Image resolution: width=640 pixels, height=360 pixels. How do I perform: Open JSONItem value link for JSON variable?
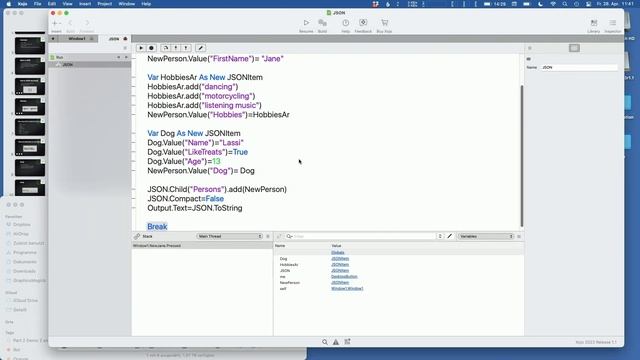[340, 271]
